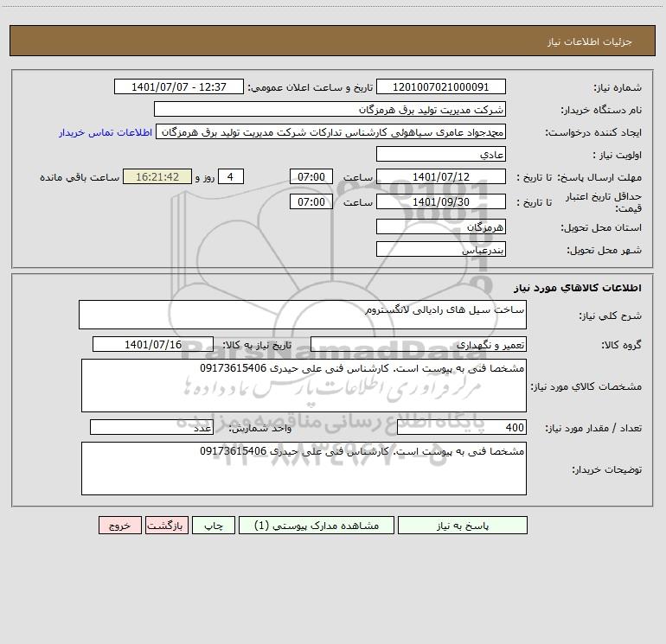Click label 'استان محل تحویل:'
666x644 pixels.
point(601,228)
